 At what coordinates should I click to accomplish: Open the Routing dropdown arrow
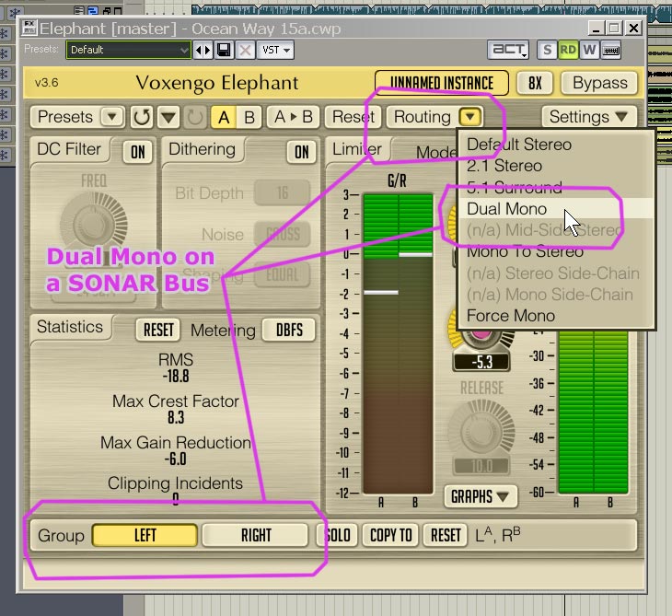click(470, 117)
